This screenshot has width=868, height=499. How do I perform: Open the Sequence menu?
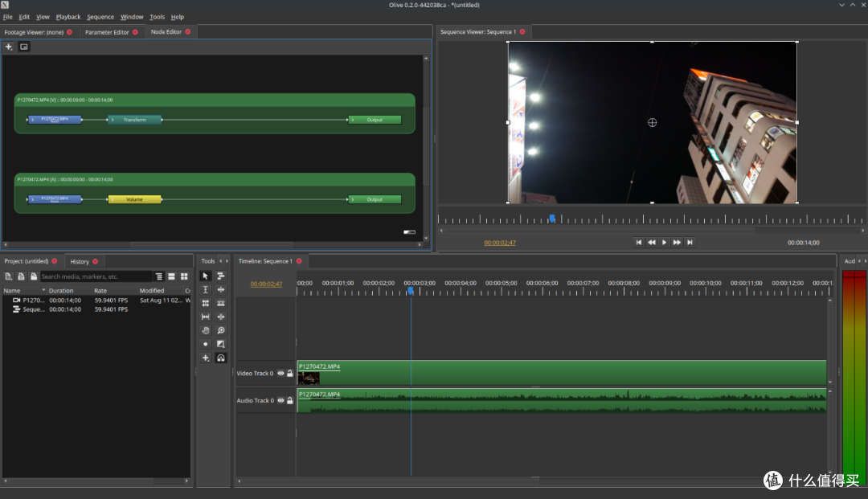tap(100, 17)
